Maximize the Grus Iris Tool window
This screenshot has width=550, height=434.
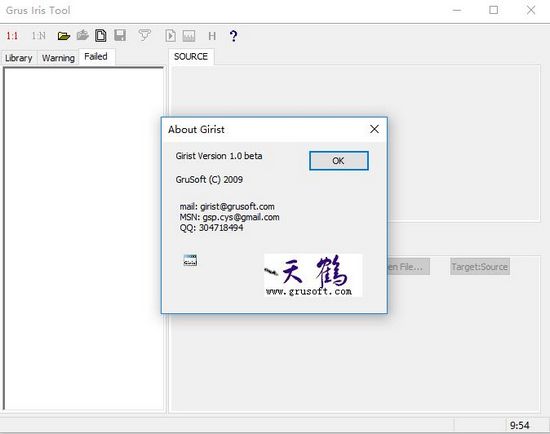[494, 10]
